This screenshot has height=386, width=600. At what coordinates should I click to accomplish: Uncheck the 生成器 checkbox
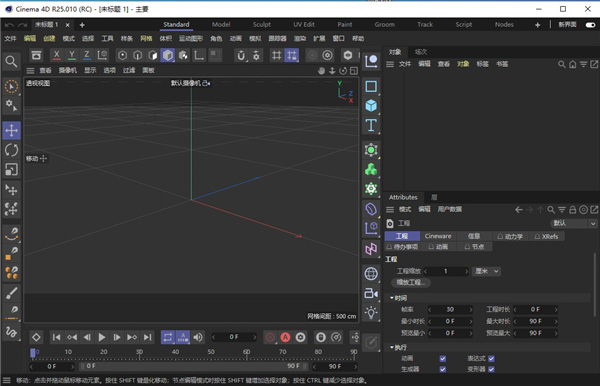(443, 369)
